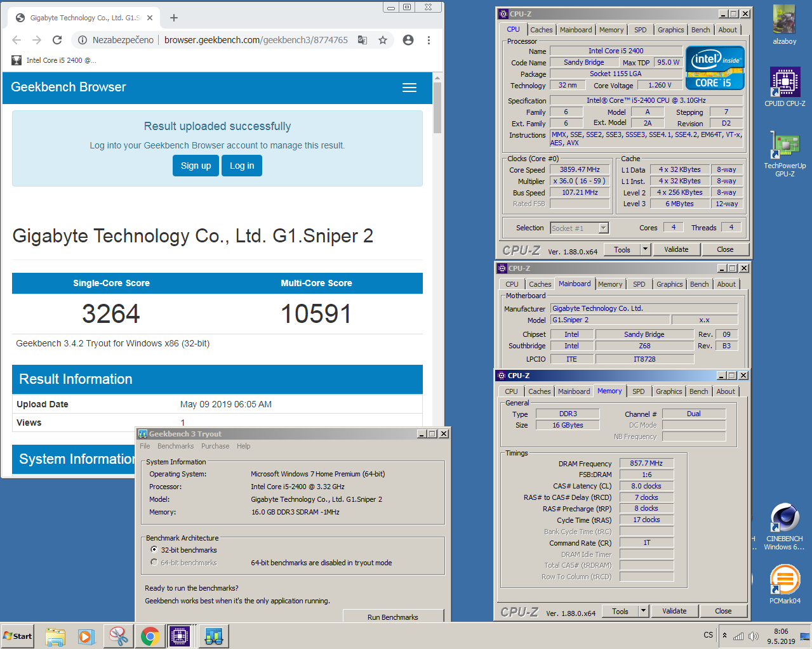Click the Multi-Core Score 10591

point(316,313)
